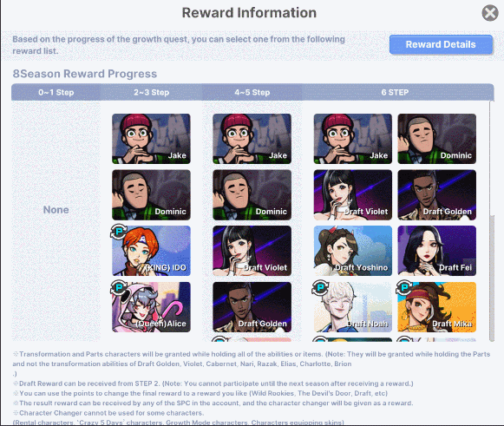This screenshot has height=426, width=504.
Task: Click the P changer icon on Draft Noah
Action: 320,288
